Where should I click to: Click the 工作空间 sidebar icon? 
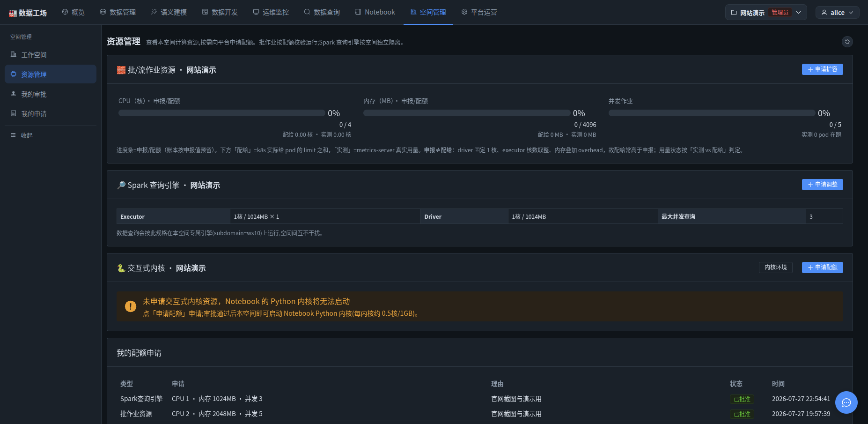[x=14, y=54]
